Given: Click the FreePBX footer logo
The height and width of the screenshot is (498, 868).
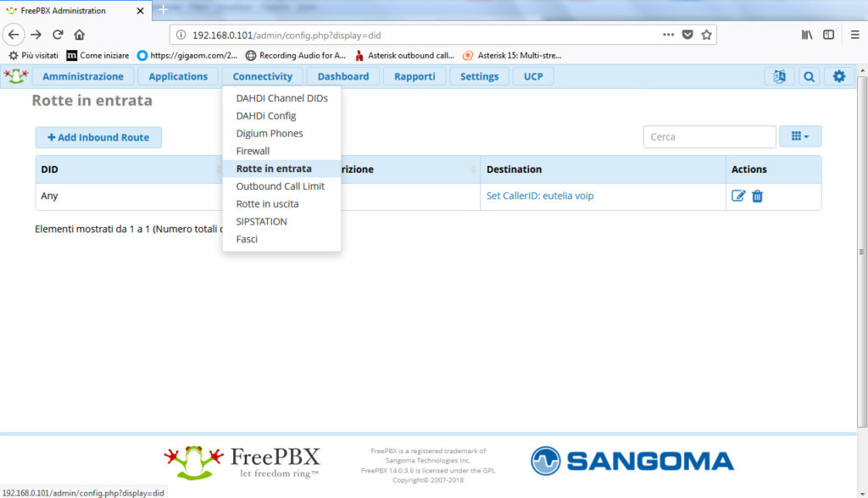Looking at the screenshot, I should click(x=242, y=462).
